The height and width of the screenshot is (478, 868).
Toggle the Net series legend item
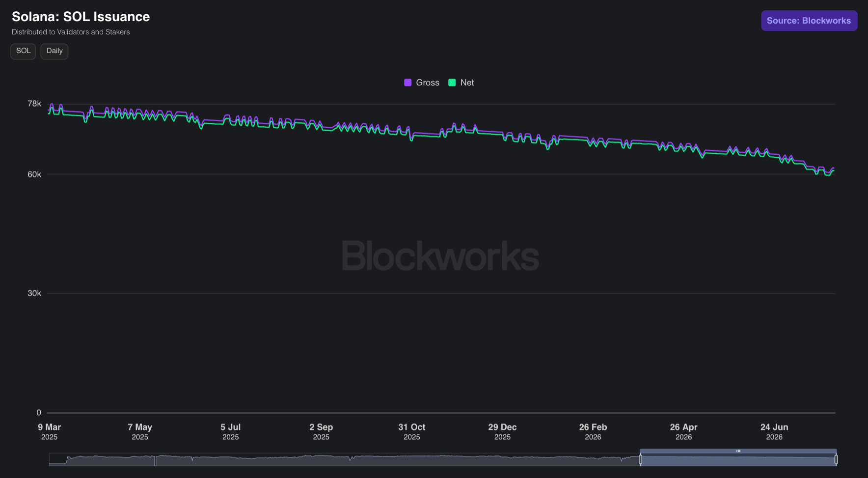pos(461,83)
